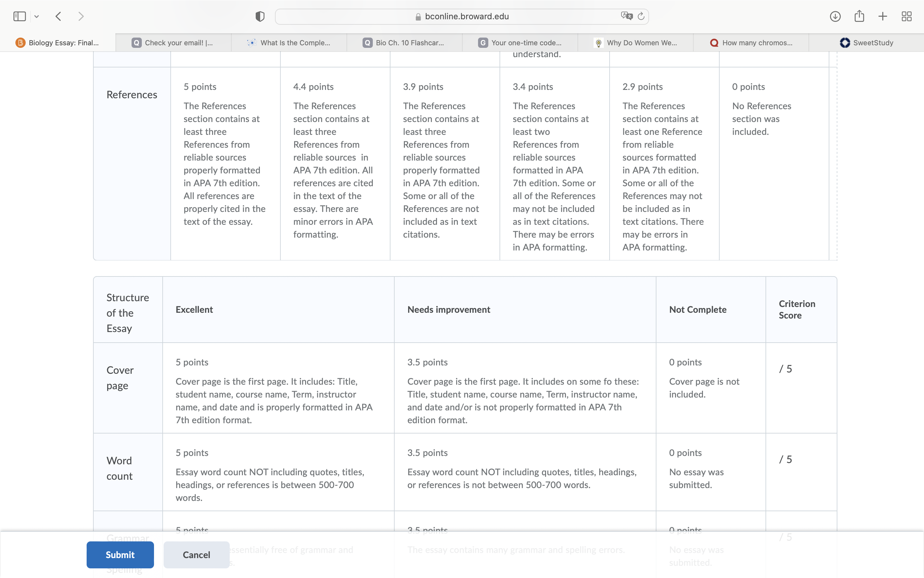924x578 pixels.
Task: Open the Share menu icon
Action: (859, 16)
